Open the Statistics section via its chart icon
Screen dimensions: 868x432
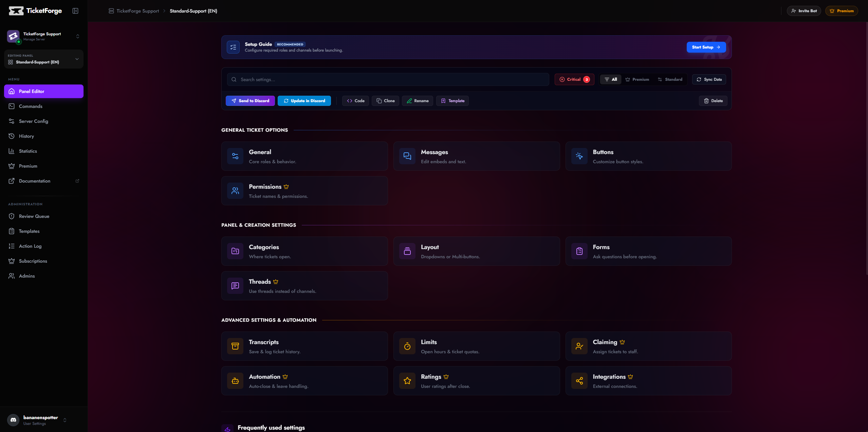coord(11,151)
